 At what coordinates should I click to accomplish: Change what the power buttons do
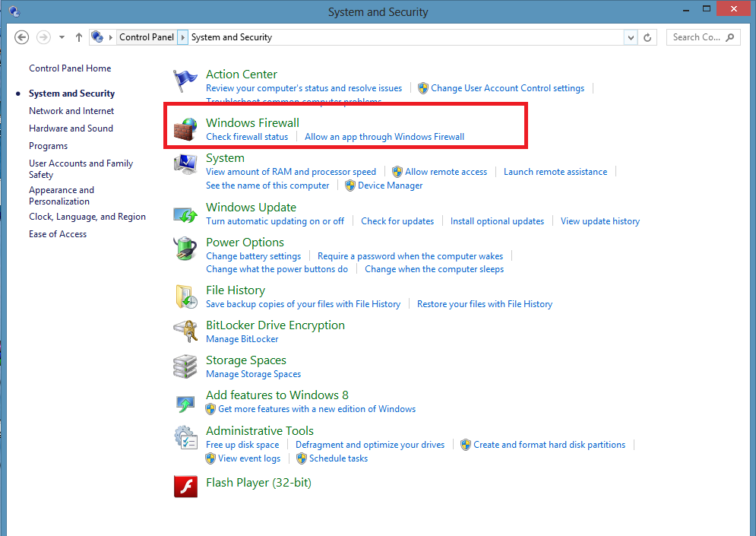tap(277, 269)
